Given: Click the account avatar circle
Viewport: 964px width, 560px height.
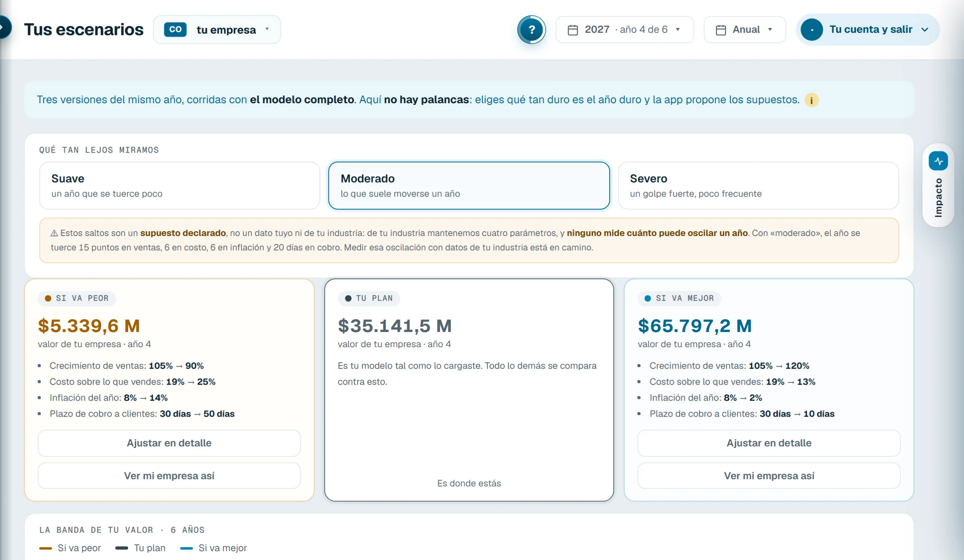Looking at the screenshot, I should (x=812, y=30).
